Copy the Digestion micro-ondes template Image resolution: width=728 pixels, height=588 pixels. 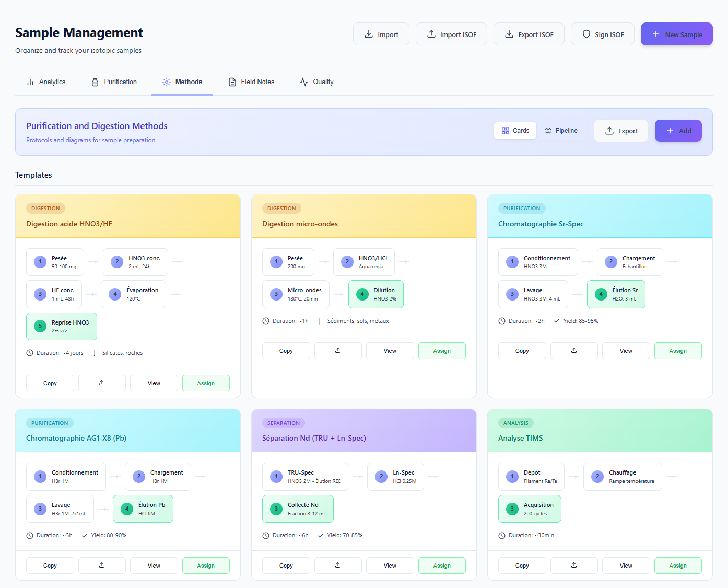(286, 350)
